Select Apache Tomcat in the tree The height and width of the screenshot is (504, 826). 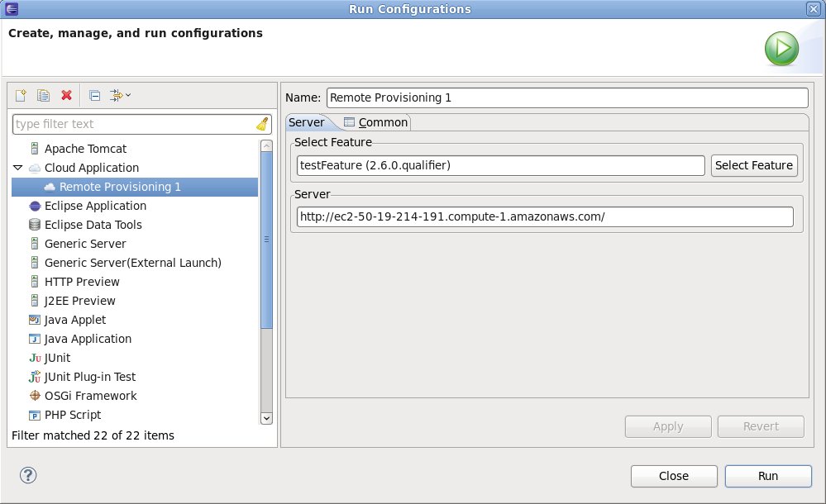click(85, 149)
